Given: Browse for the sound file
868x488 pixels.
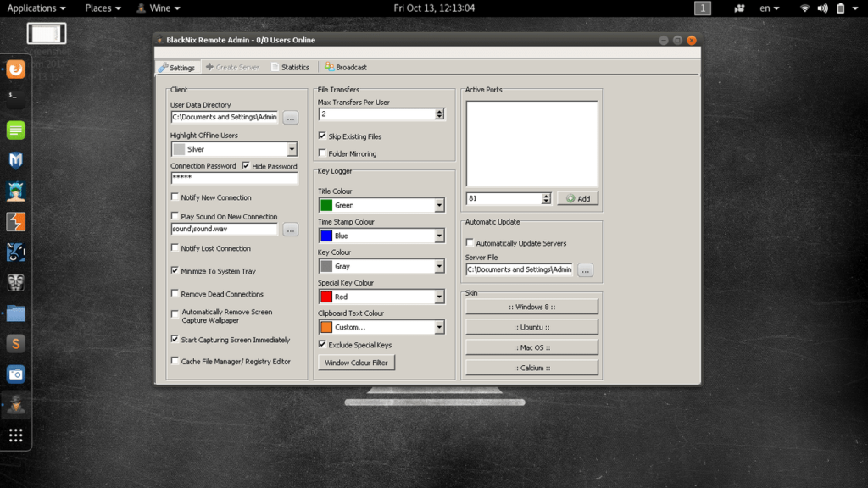Looking at the screenshot, I should click(x=291, y=230).
